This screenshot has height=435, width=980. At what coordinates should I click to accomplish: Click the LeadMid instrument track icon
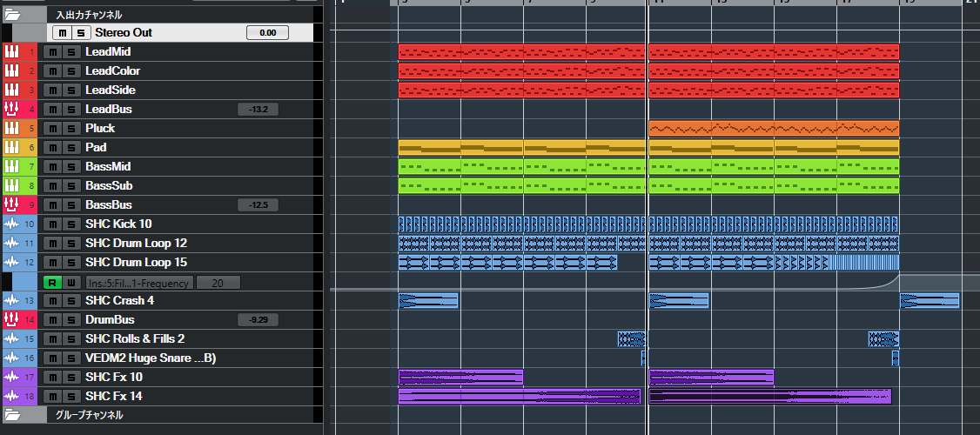coord(11,52)
